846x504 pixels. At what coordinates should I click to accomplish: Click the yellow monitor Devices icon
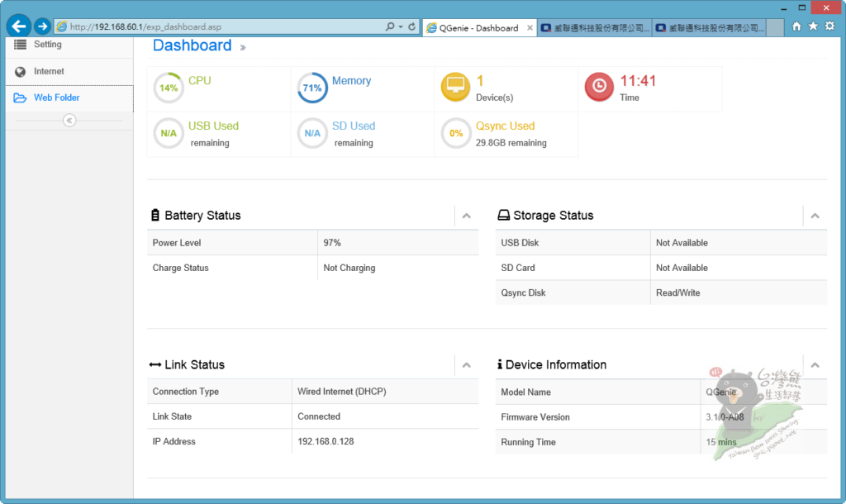(455, 88)
